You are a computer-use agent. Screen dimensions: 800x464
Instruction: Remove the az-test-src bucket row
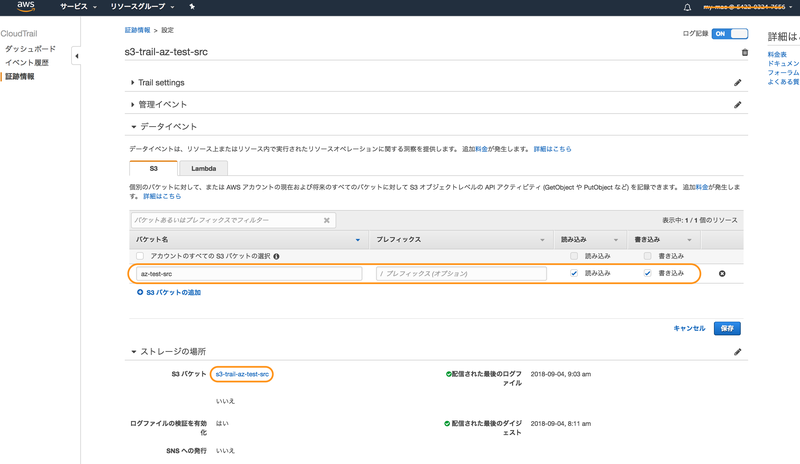click(722, 274)
